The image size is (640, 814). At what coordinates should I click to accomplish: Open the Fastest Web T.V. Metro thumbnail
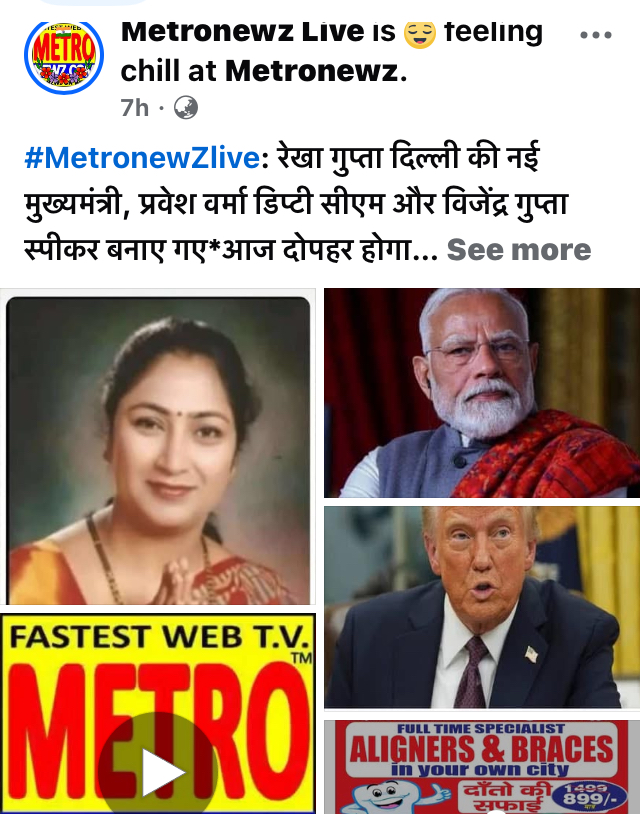[158, 714]
